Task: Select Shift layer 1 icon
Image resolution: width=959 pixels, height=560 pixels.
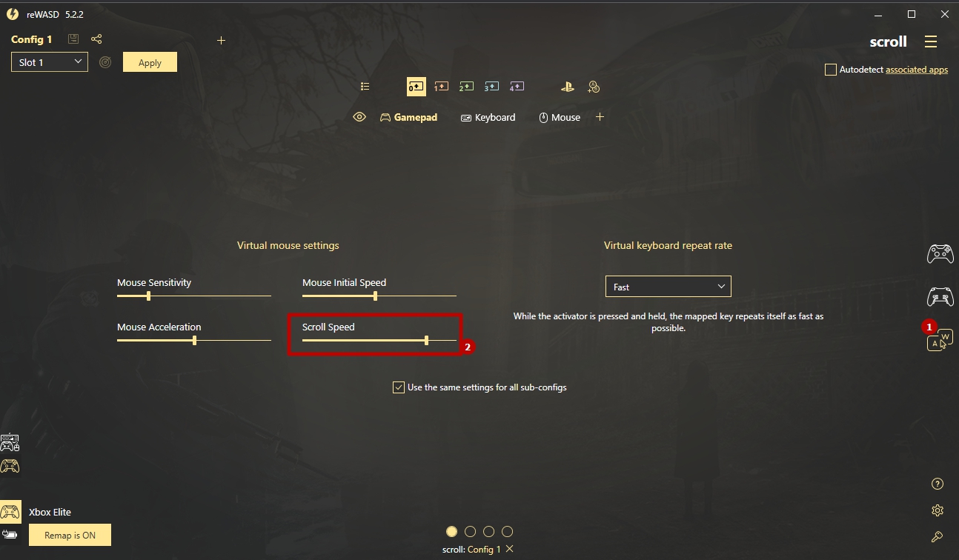Action: pyautogui.click(x=441, y=87)
